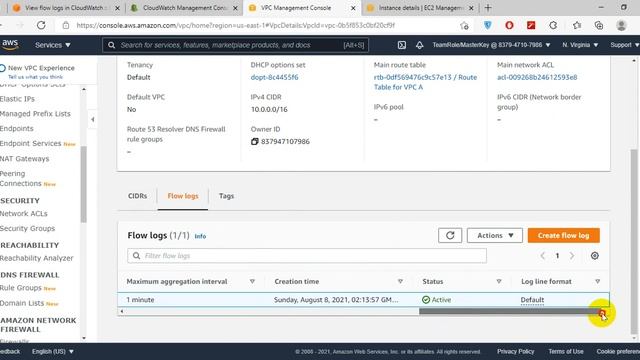Open Elastic IPs in sidebar
The image size is (640, 360).
point(17,99)
